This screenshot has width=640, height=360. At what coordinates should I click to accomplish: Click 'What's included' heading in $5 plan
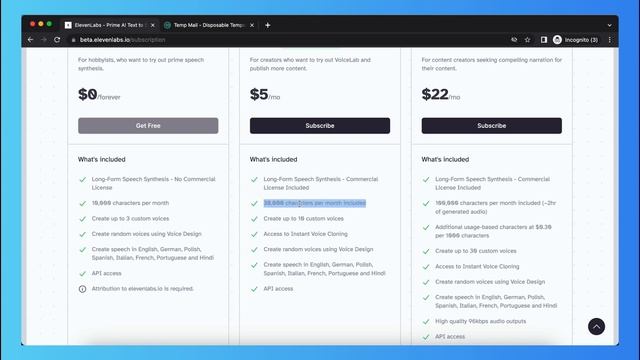(273, 160)
